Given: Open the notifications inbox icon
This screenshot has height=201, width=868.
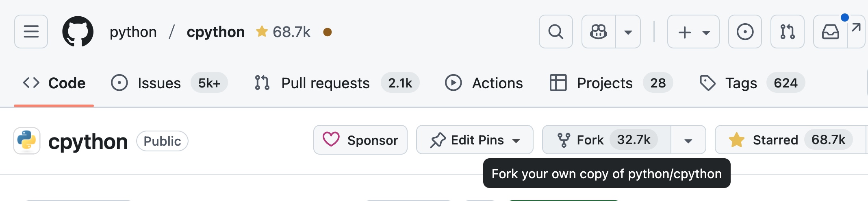Looking at the screenshot, I should tap(830, 32).
